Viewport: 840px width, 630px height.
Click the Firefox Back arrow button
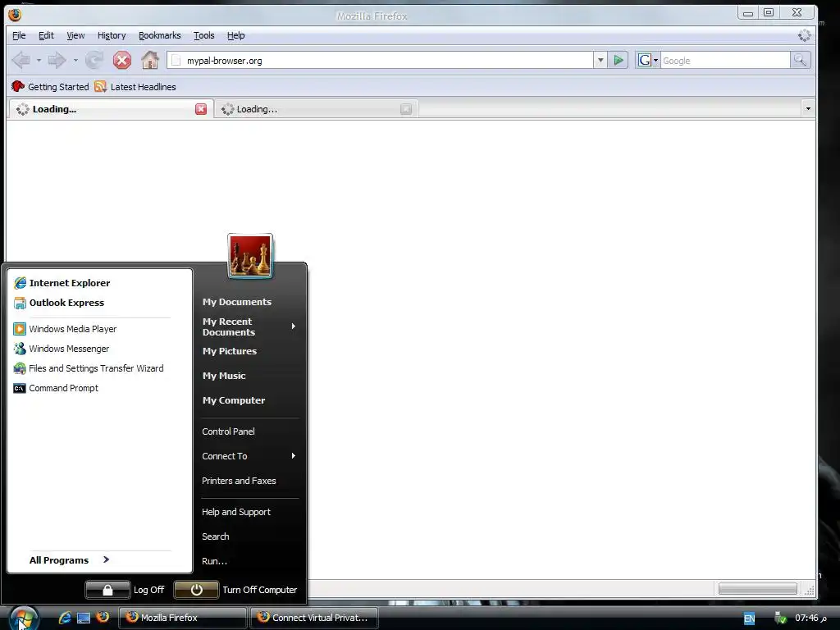[x=21, y=60]
